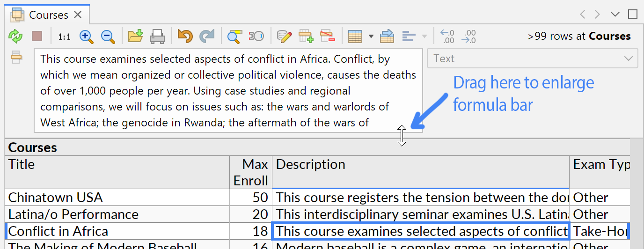644x249 pixels.
Task: Click the table view layout icon
Action: (356, 36)
